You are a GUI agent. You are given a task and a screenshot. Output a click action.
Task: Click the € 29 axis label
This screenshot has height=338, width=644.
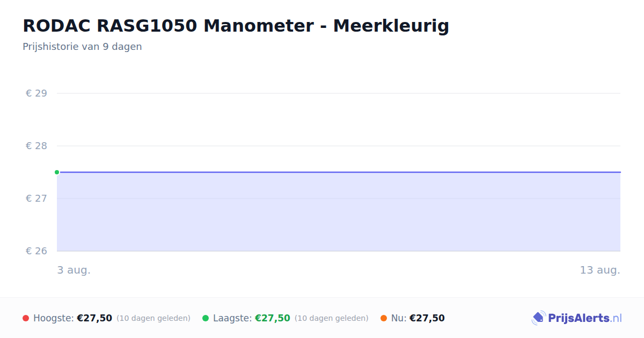[36, 93]
